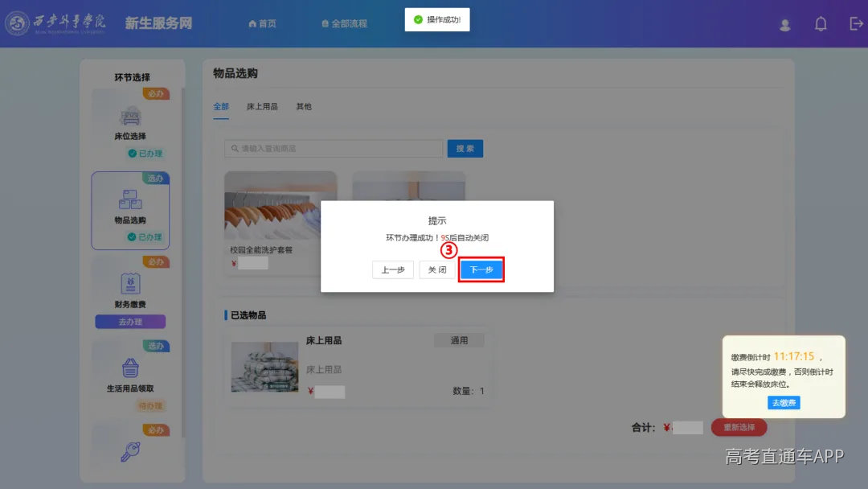This screenshot has width=868, height=489.
Task: Open 全部流程 in top navigation
Action: pos(344,24)
